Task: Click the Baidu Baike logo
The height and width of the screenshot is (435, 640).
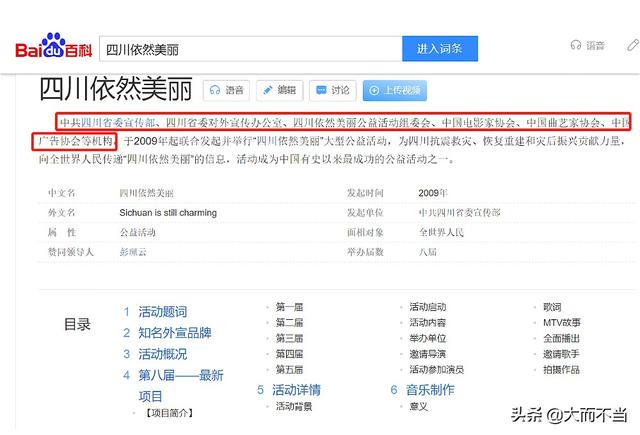Action: [53, 46]
